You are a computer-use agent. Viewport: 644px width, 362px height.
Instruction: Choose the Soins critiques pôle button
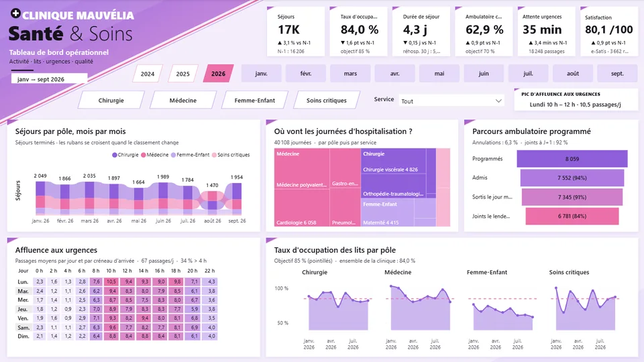click(327, 100)
